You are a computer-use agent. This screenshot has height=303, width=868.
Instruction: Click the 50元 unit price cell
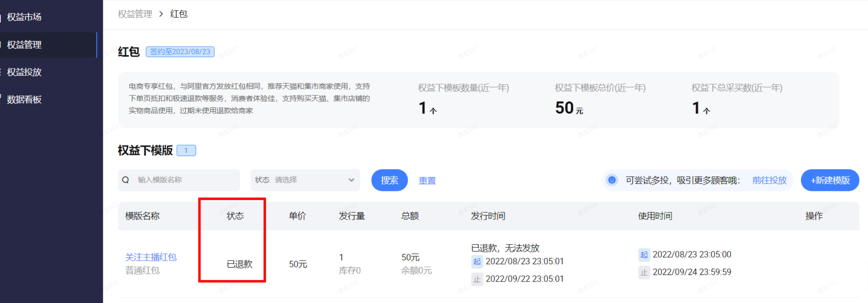[298, 264]
